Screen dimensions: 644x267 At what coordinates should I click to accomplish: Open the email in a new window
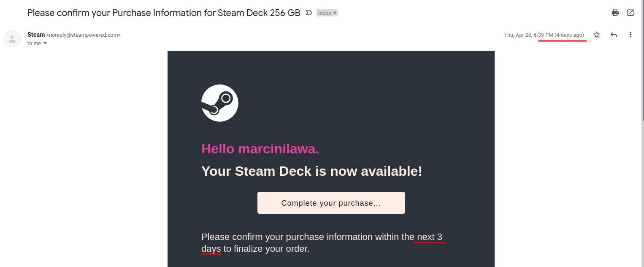click(630, 13)
